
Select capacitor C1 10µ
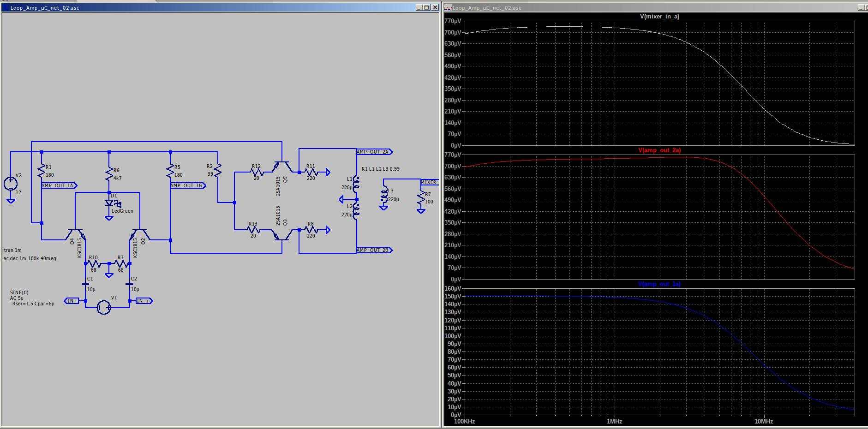click(x=85, y=284)
